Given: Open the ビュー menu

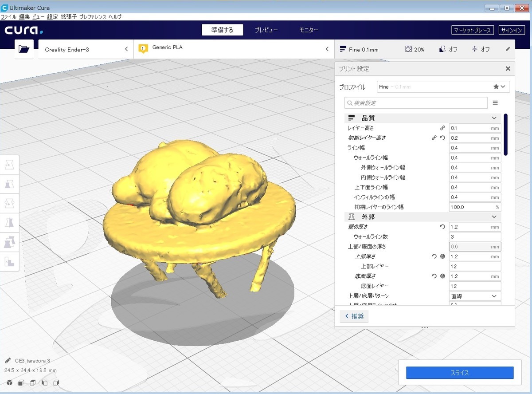Looking at the screenshot, I should point(39,16).
